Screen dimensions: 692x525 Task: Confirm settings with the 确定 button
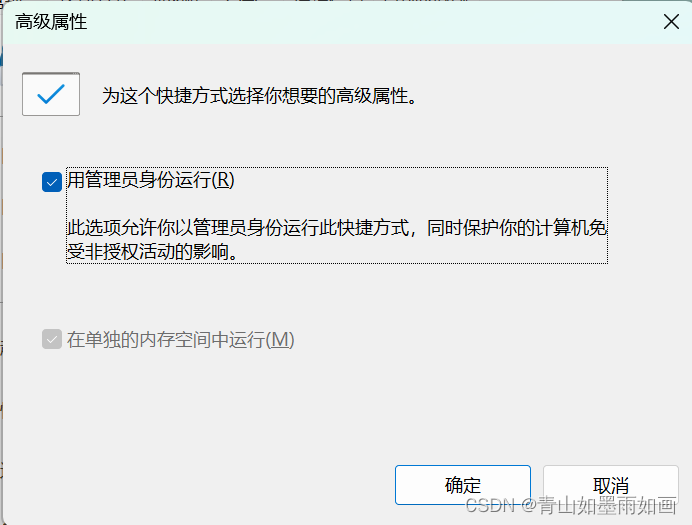click(463, 484)
